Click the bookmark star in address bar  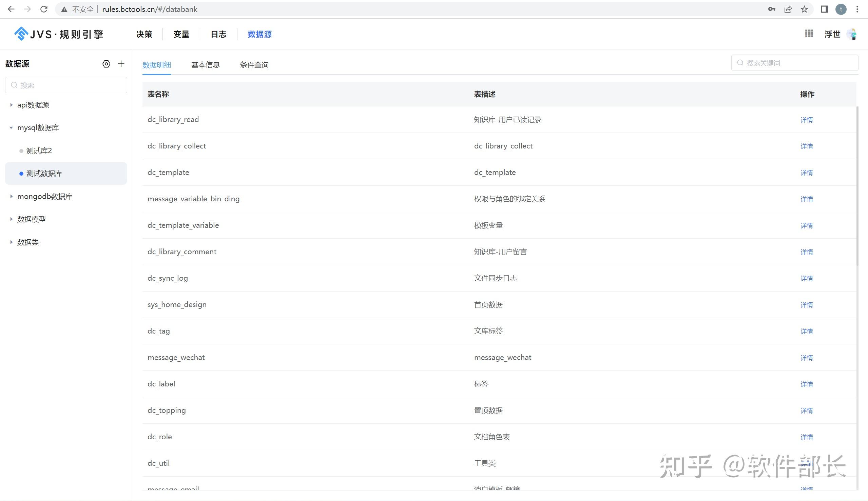[x=805, y=9]
